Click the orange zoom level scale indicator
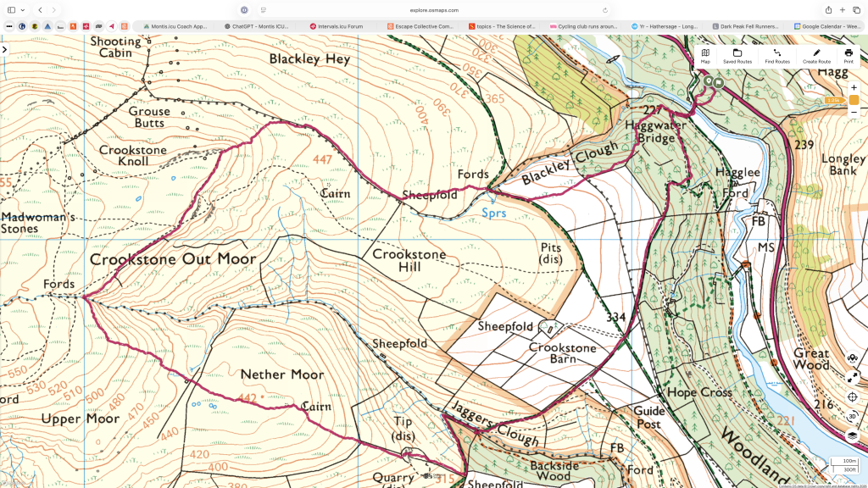This screenshot has width=868, height=488. pos(854,100)
